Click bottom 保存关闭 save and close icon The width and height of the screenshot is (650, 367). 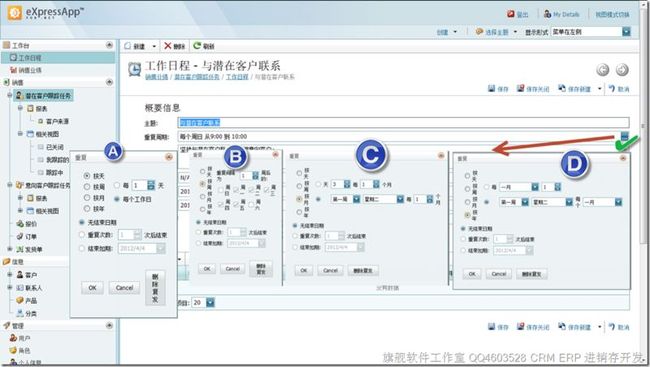(x=521, y=326)
